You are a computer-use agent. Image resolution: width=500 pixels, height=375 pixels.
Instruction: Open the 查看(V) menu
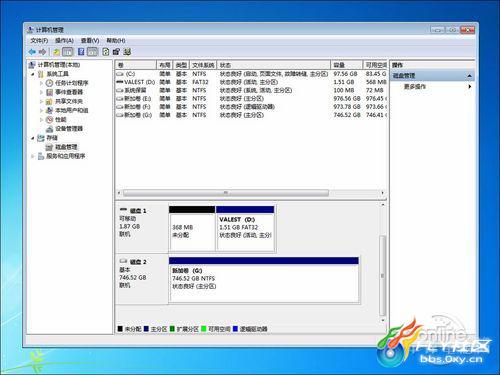(x=90, y=40)
